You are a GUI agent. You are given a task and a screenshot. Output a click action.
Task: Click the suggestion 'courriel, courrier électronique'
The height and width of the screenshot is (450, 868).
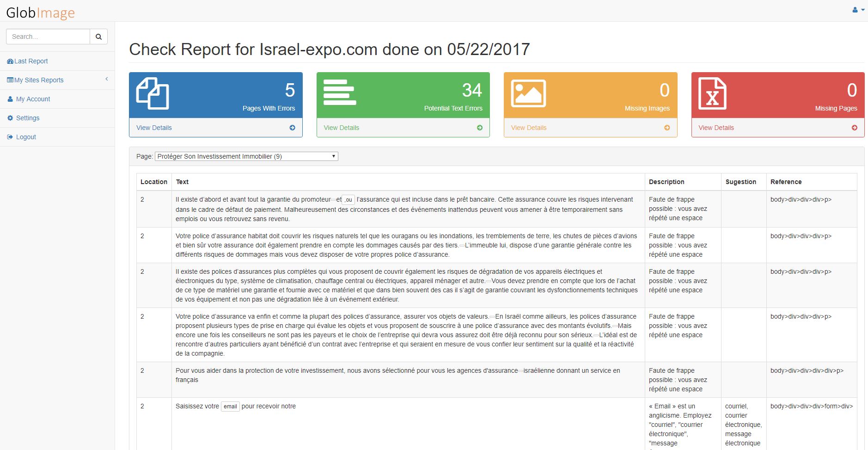(744, 425)
